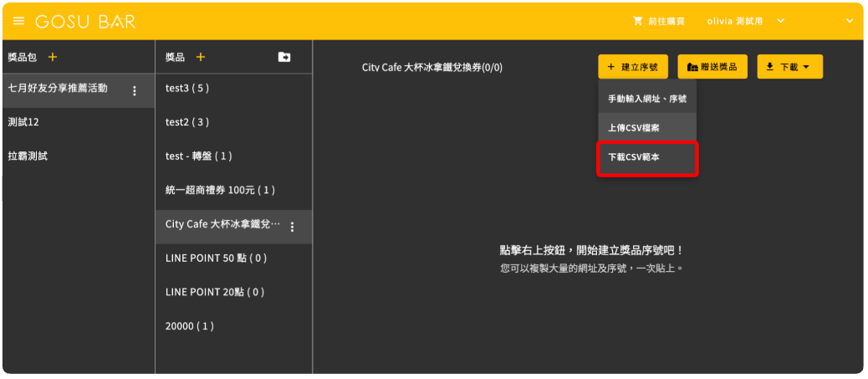Click the GOSU BAR logo
This screenshot has width=868, height=379.
(85, 22)
